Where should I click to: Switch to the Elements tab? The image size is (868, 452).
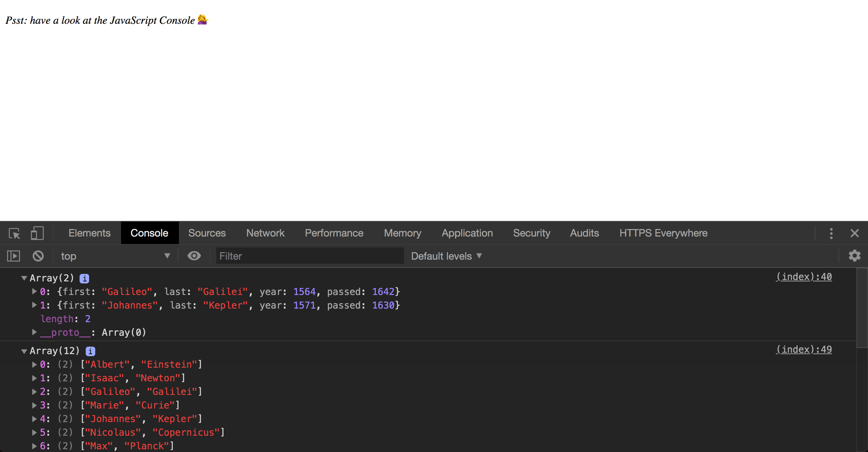click(89, 233)
